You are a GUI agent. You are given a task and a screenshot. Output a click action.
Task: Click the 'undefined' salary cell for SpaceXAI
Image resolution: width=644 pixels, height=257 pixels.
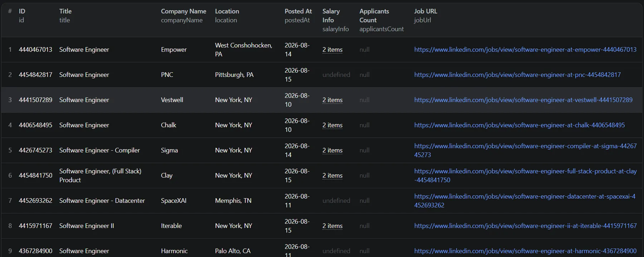[336, 200]
